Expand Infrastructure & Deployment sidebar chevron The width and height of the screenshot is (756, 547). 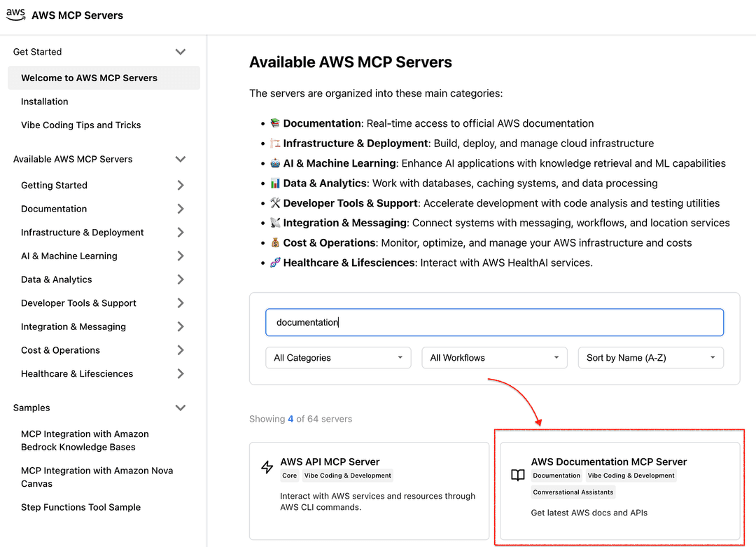(x=181, y=233)
